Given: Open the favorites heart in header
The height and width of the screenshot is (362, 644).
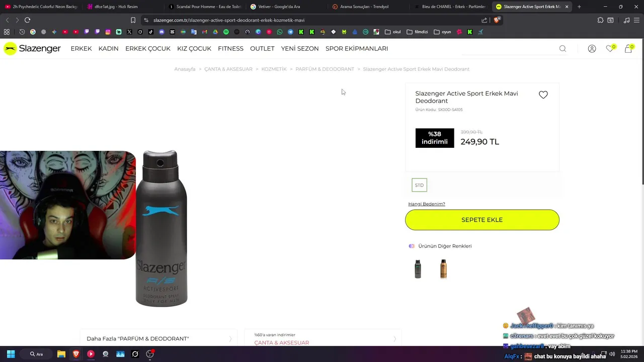Looking at the screenshot, I should coord(610,48).
